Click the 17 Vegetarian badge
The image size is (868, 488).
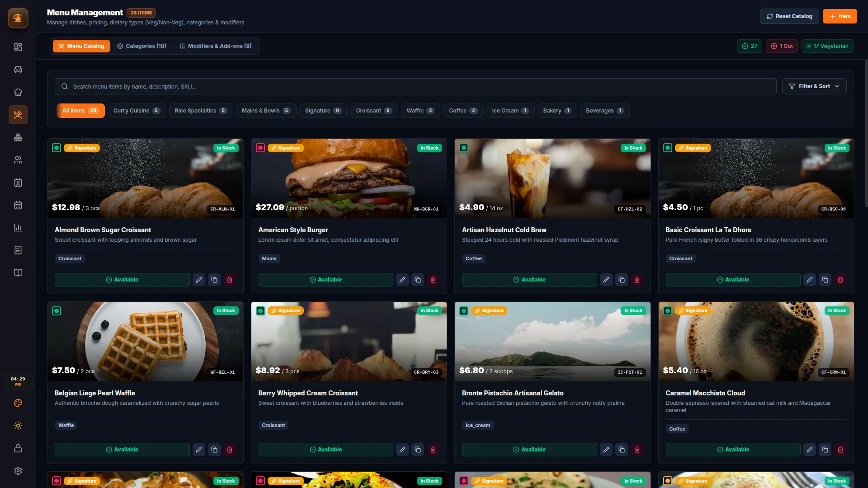pos(827,46)
